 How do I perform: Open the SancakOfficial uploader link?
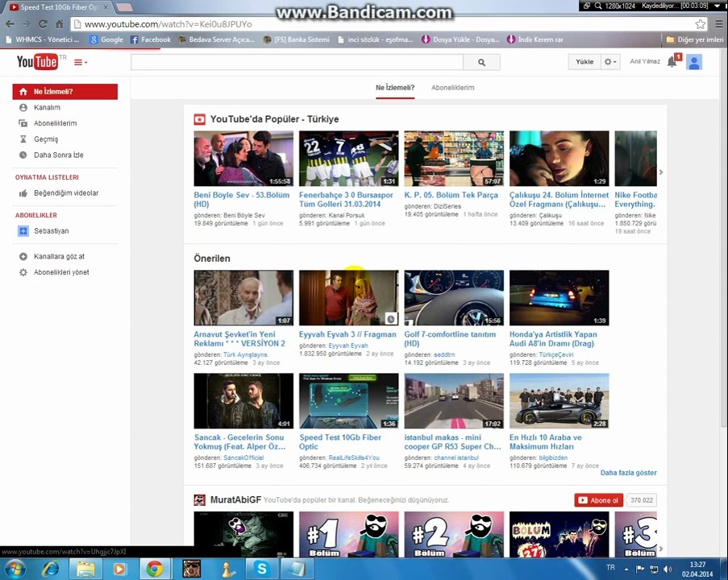point(243,458)
